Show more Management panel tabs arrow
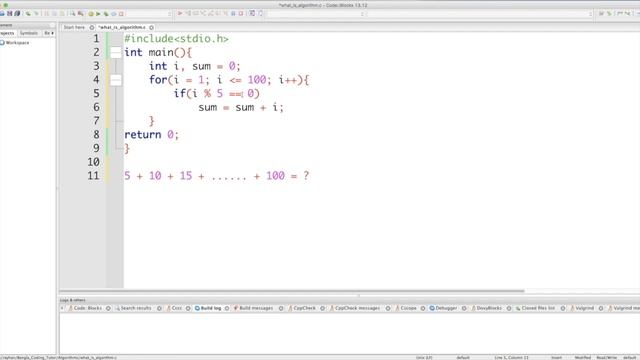Image resolution: width=640 pixels, height=360 pixels. click(x=52, y=33)
